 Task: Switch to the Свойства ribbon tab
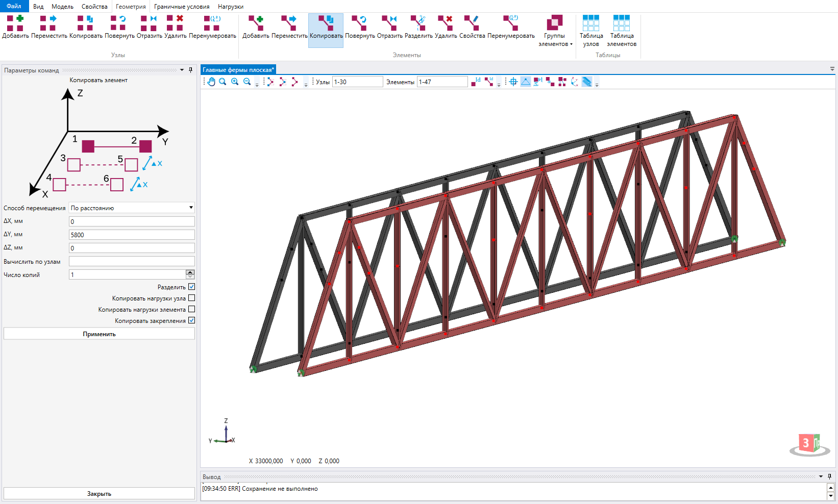[94, 7]
